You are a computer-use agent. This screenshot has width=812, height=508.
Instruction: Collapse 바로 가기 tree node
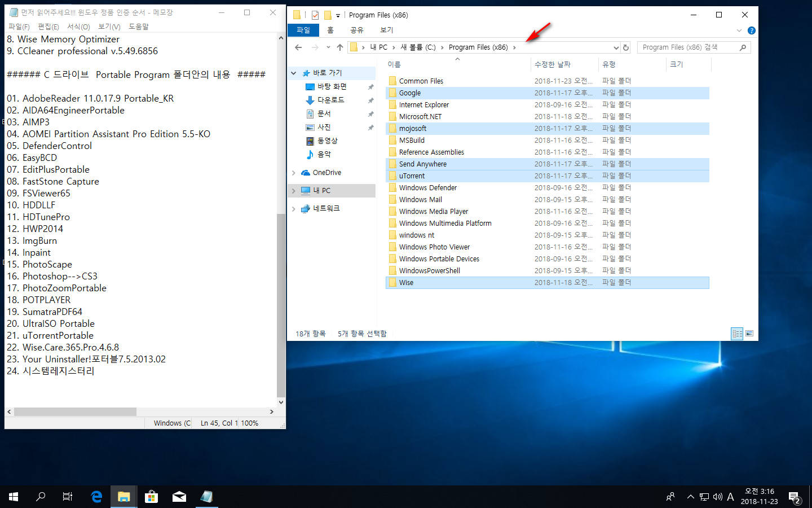294,73
